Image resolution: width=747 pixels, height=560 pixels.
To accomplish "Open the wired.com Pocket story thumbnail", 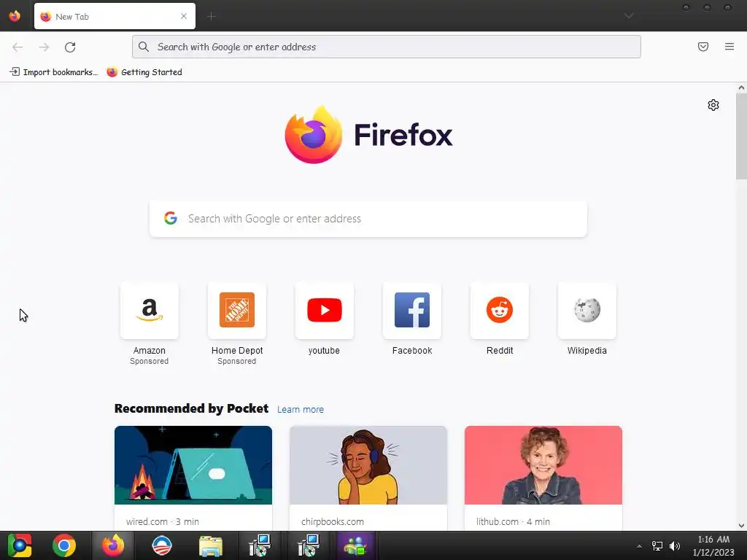I will (193, 465).
